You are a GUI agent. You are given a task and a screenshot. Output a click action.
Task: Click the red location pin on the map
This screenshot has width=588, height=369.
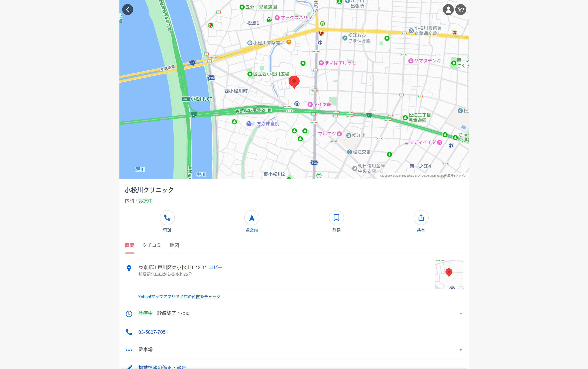click(x=294, y=82)
